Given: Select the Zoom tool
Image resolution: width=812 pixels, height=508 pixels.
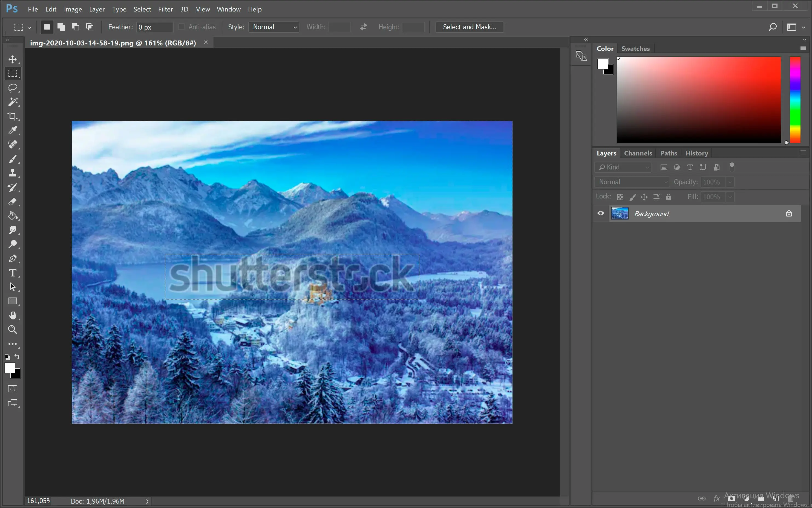Looking at the screenshot, I should 13,330.
